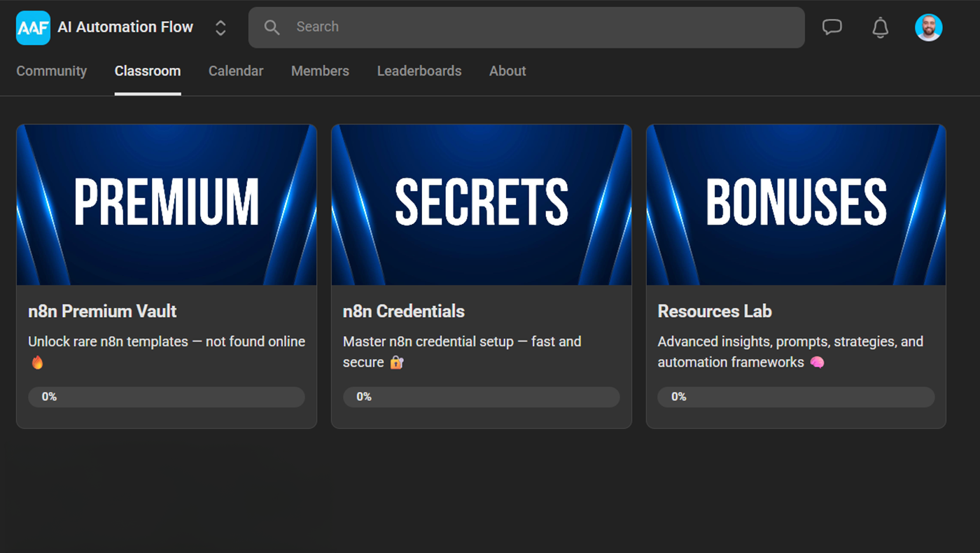Image resolution: width=980 pixels, height=553 pixels.
Task: Open the chat messages icon
Action: tap(832, 27)
